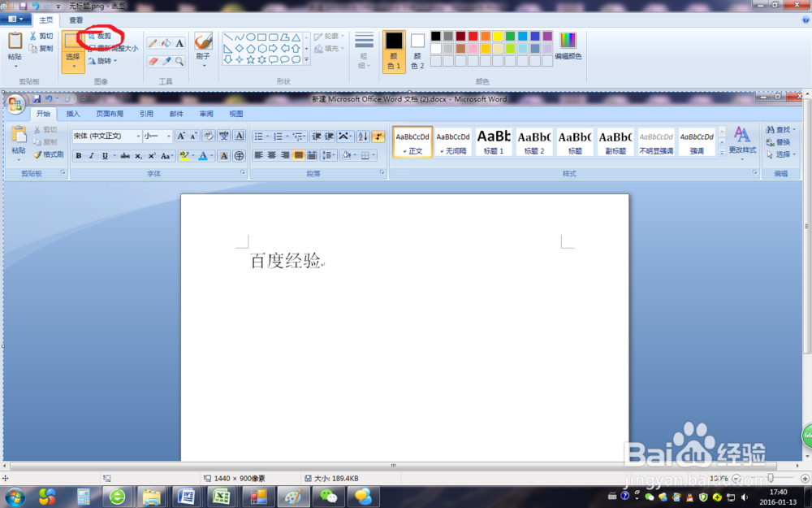This screenshot has height=508, width=812.
Task: Pick the purple color swatch
Action: click(548, 36)
